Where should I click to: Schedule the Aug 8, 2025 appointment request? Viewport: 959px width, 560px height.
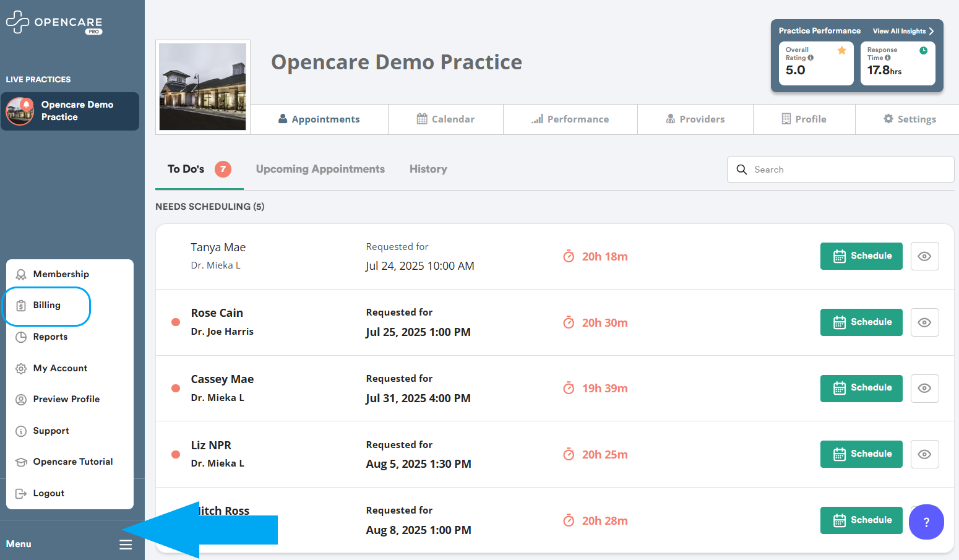point(861,520)
